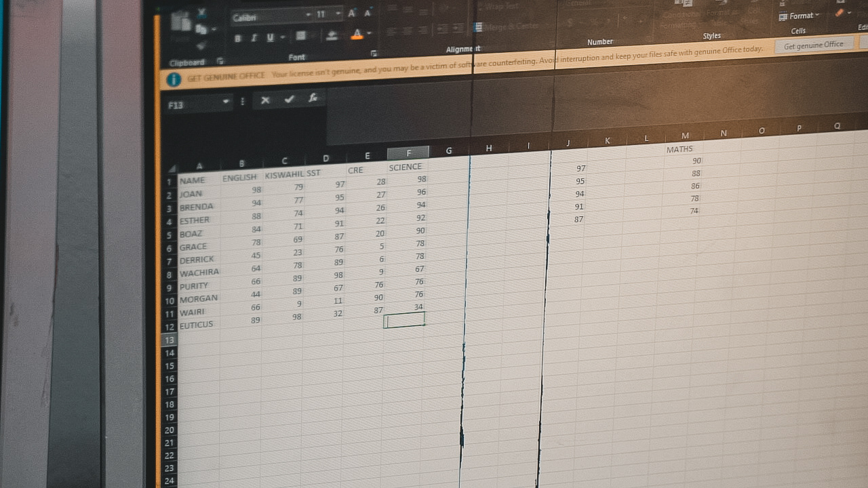868x488 pixels.
Task: Click the Get genuine Office button
Action: pyautogui.click(x=814, y=45)
